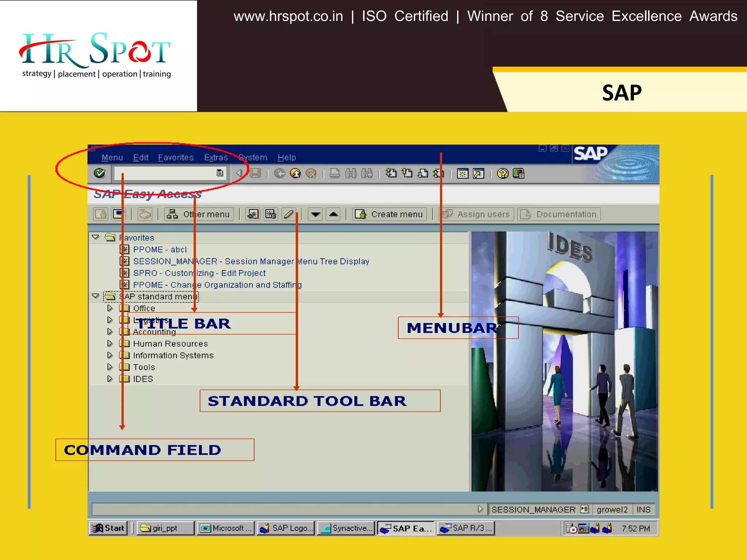Screen dimensions: 747x560
Task: Click the Create menu button
Action: (x=390, y=214)
